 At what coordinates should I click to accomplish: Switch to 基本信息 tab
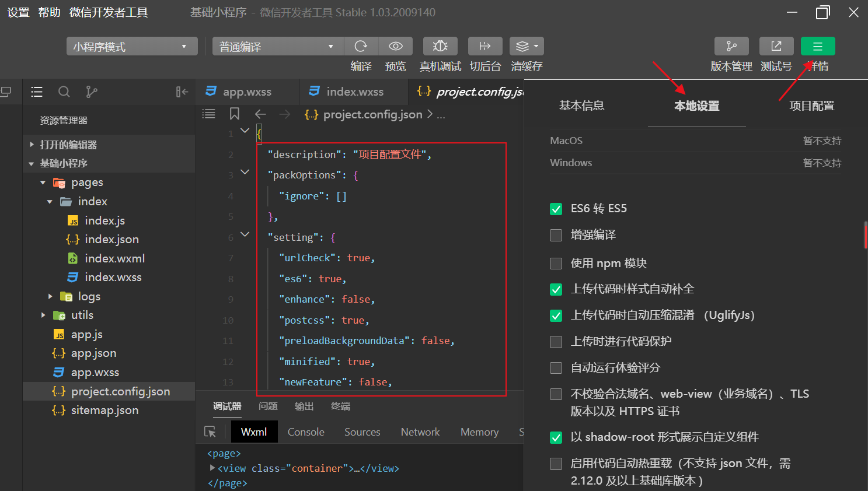pos(582,106)
